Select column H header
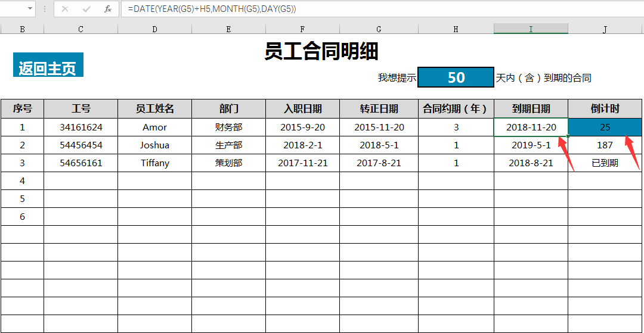Viewport: 644px width, 333px height. tap(456, 29)
